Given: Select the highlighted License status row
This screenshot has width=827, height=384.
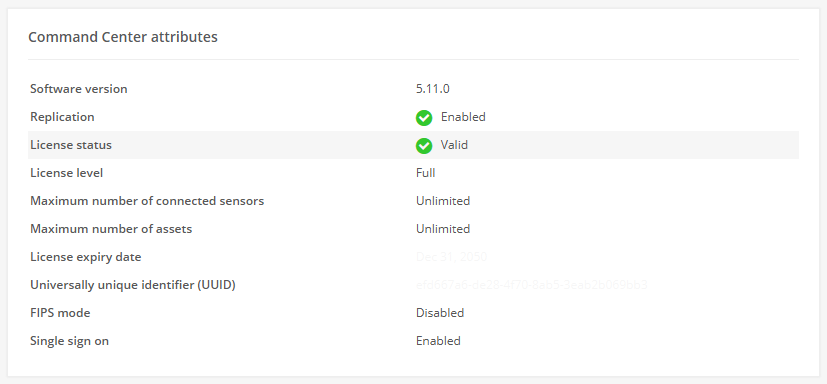Looking at the screenshot, I should [x=414, y=145].
